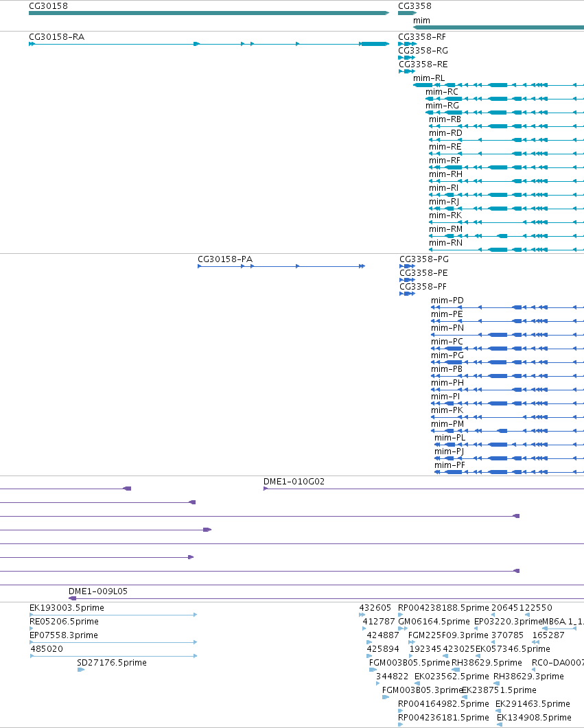Image resolution: width=584 pixels, height=728 pixels.
Task: Click the mim-PK protein label
Action: tap(447, 410)
